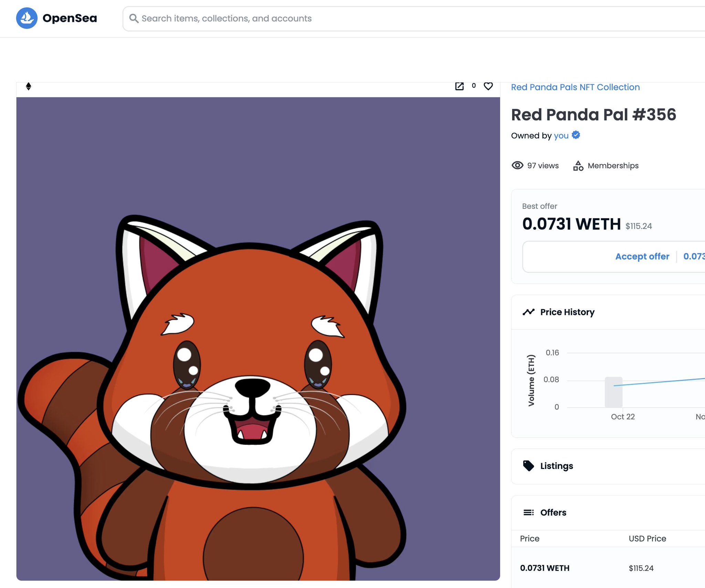This screenshot has height=588, width=705.
Task: Click the OpenSea sailboat logo icon
Action: click(27, 18)
